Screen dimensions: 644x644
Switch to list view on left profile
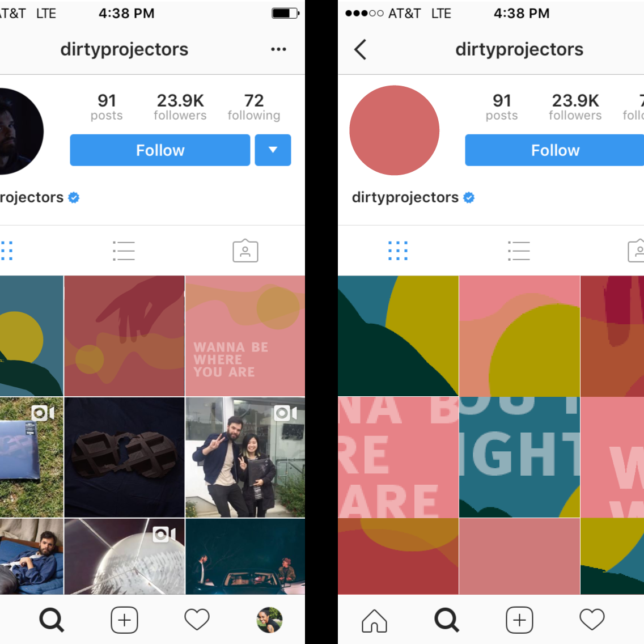click(x=124, y=251)
